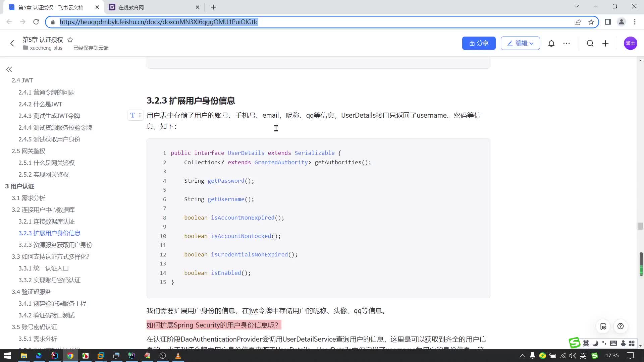Go to outline item 3.2 连接用户中心数据库

tap(43, 209)
